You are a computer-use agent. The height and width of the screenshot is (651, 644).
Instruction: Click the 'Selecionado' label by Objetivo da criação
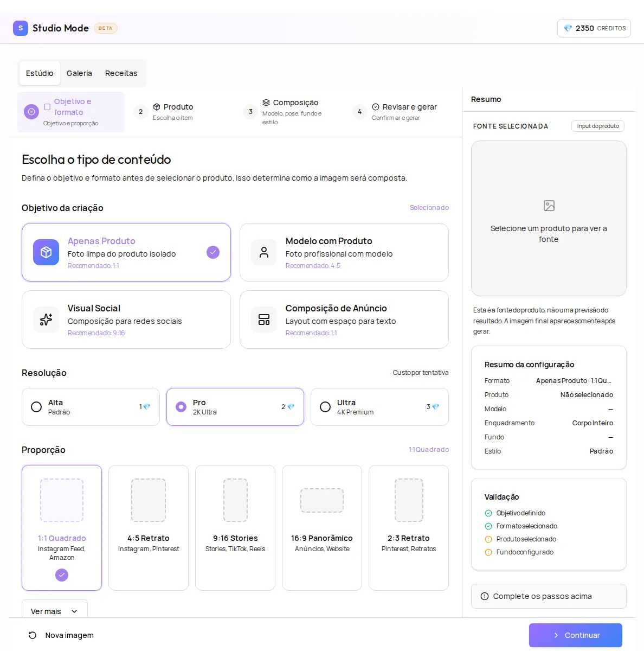click(429, 208)
